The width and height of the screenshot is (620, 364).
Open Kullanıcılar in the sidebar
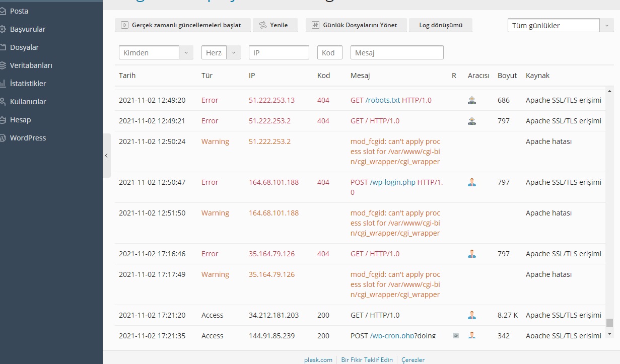coord(28,102)
